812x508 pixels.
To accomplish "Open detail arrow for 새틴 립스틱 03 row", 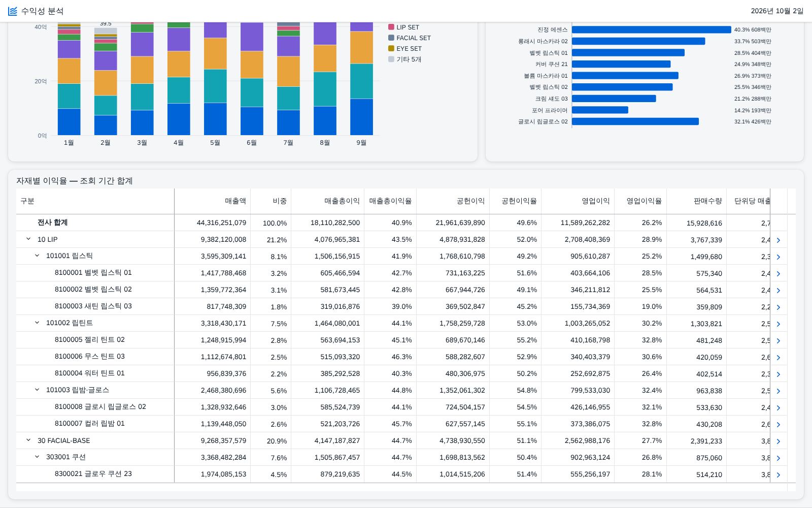I will [779, 307].
